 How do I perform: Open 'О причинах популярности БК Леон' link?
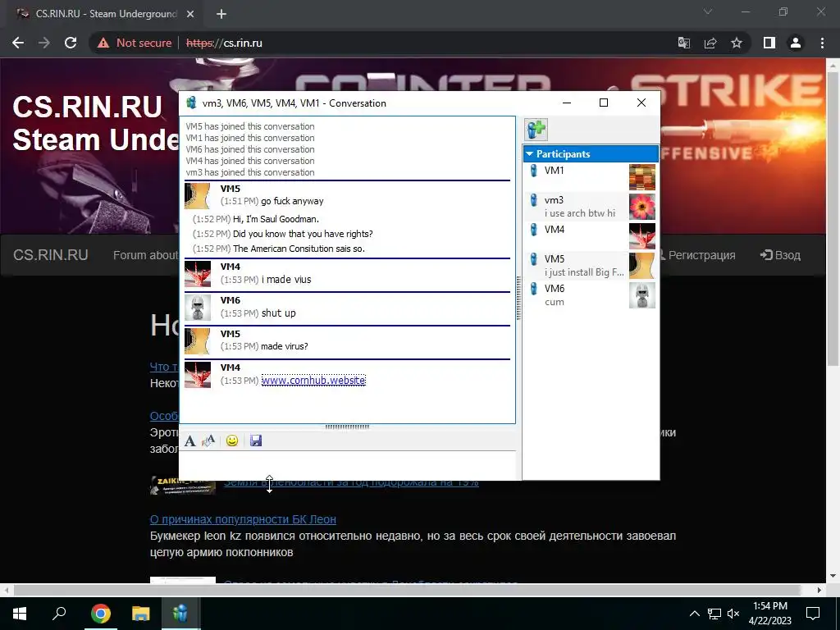point(243,519)
